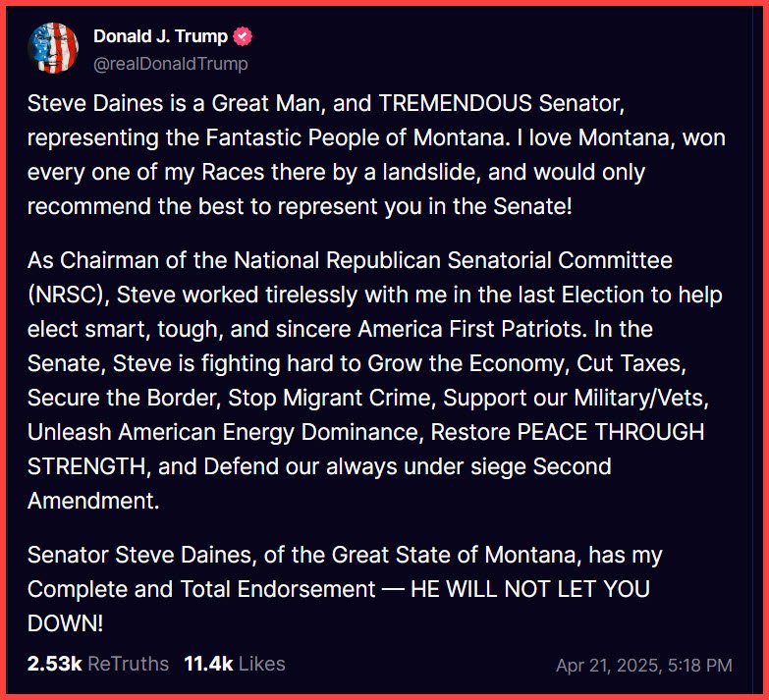Click the 11.4k Likes count

click(x=235, y=664)
